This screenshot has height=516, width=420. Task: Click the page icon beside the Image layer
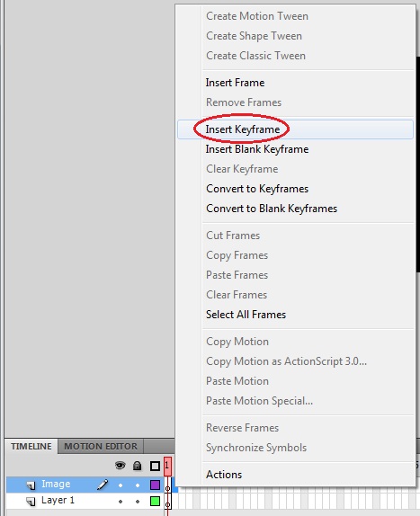pos(31,485)
